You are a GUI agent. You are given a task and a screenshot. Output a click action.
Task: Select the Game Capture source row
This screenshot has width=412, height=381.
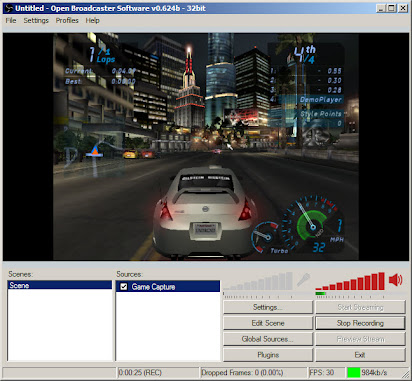pyautogui.click(x=168, y=287)
